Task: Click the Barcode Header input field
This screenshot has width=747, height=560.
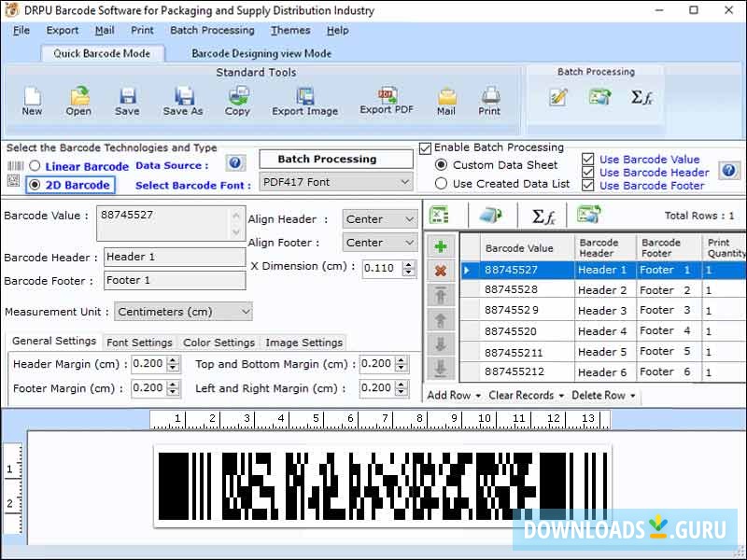Action: (x=174, y=257)
